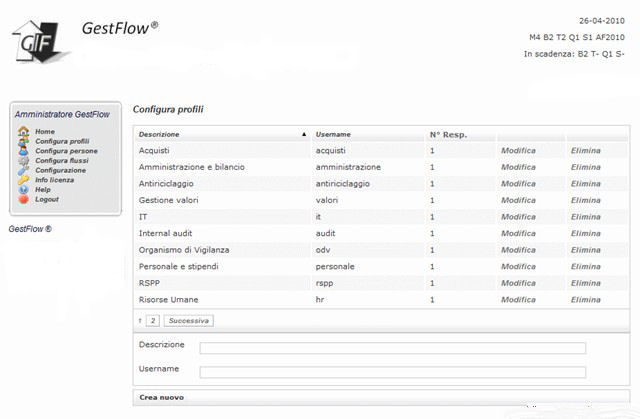Image resolution: width=640 pixels, height=419 pixels.
Task: Open the Successiva next page
Action: tap(188, 321)
